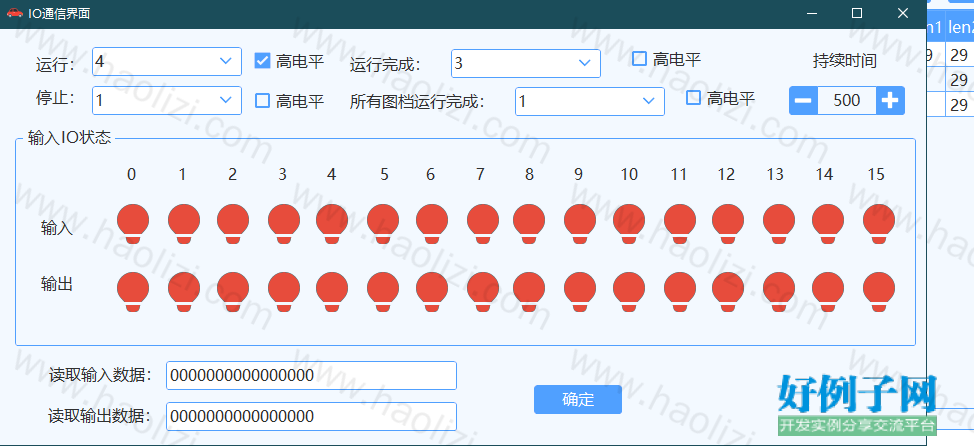
Task: Click output indicator lamp 13
Action: (779, 291)
